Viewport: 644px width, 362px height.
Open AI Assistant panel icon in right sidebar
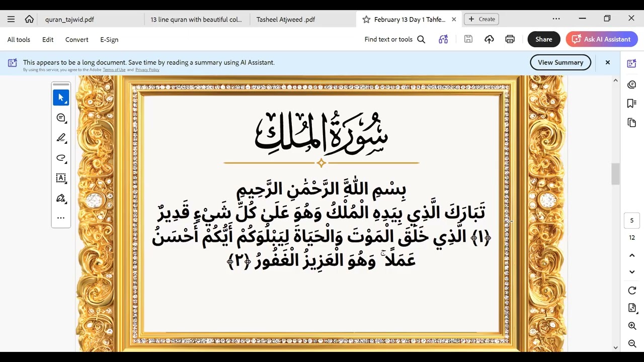[x=632, y=64]
